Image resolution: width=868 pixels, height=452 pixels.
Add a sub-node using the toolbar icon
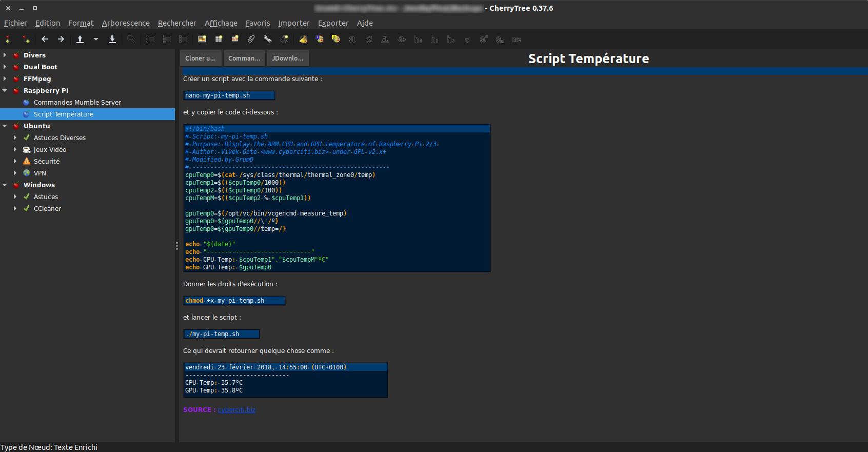(x=26, y=40)
